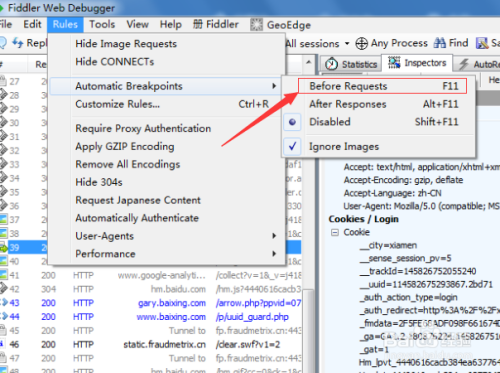Click session 45 lock icon

pos(3,330)
